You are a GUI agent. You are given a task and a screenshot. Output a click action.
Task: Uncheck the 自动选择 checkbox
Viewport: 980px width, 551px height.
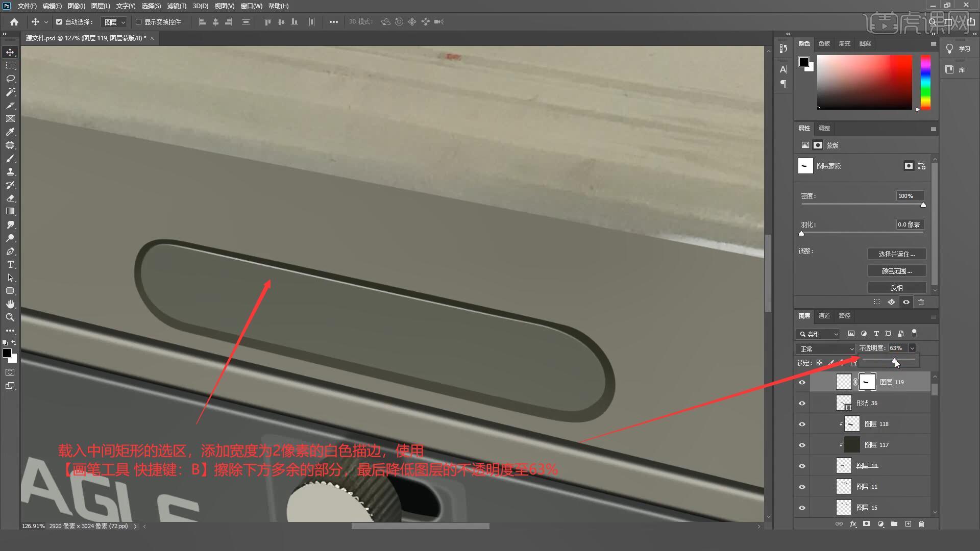point(59,22)
